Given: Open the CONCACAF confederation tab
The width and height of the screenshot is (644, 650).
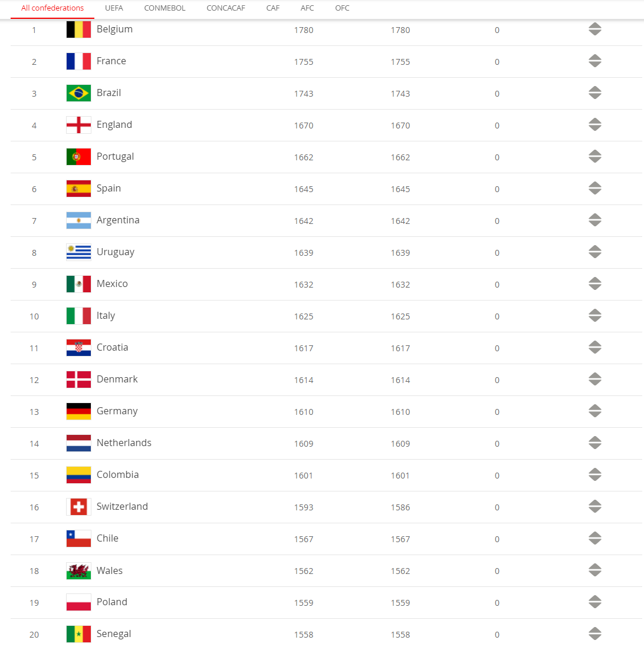Looking at the screenshot, I should click(226, 8).
